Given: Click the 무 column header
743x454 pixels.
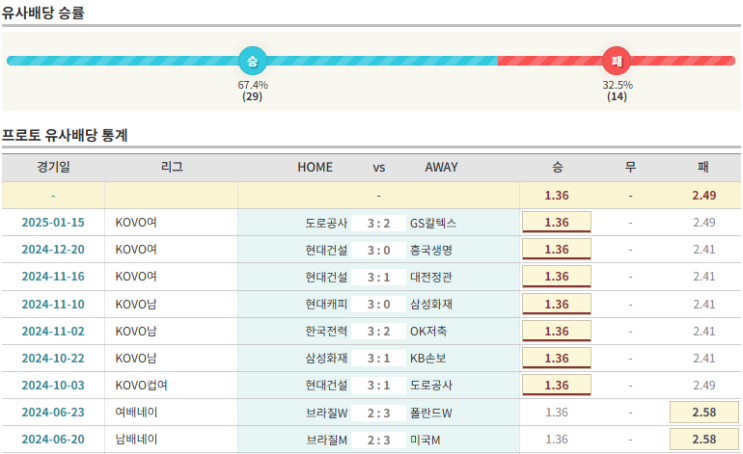Looking at the screenshot, I should click(x=630, y=167).
